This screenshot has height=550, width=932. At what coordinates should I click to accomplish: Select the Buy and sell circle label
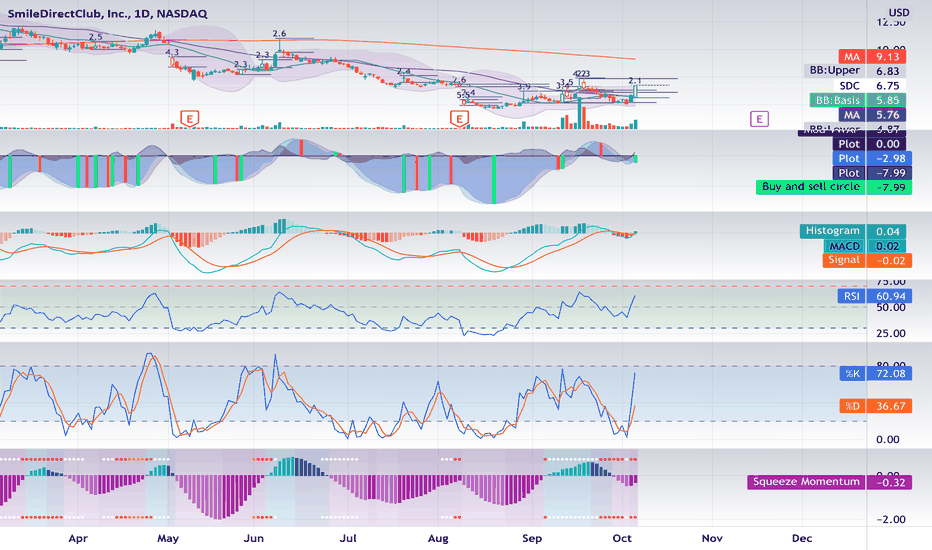(833, 187)
